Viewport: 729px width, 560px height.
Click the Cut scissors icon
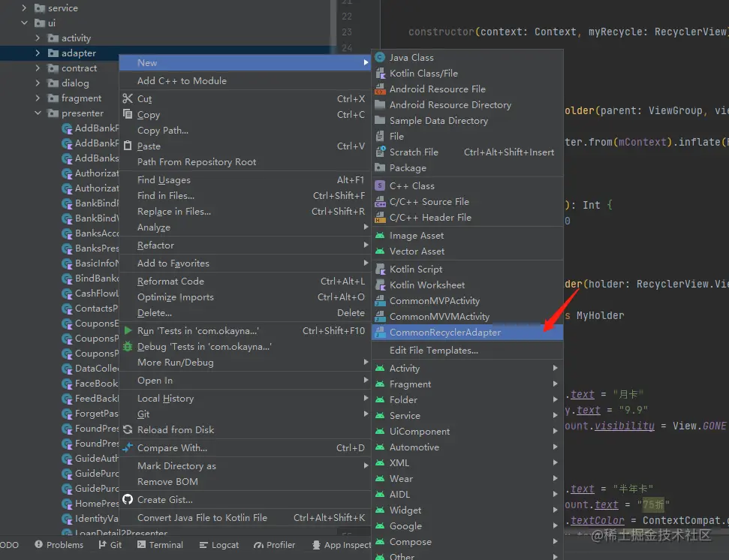tap(128, 98)
